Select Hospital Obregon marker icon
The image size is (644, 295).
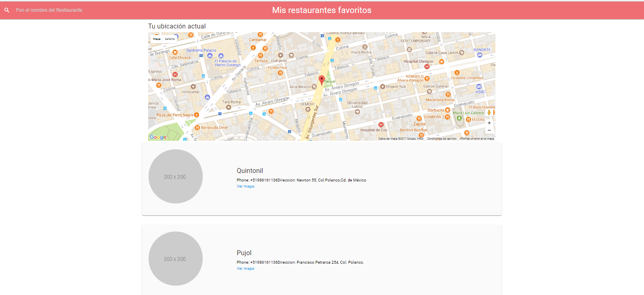(427, 67)
